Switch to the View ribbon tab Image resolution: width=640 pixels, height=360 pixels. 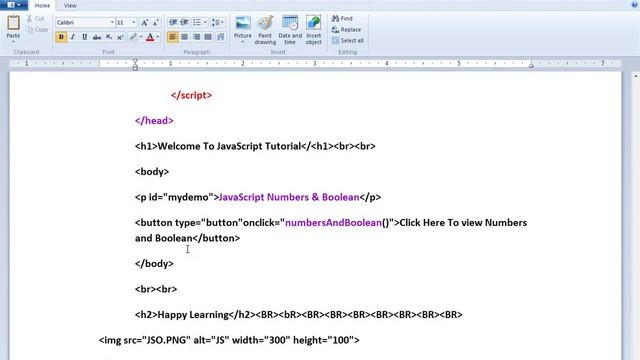click(70, 5)
